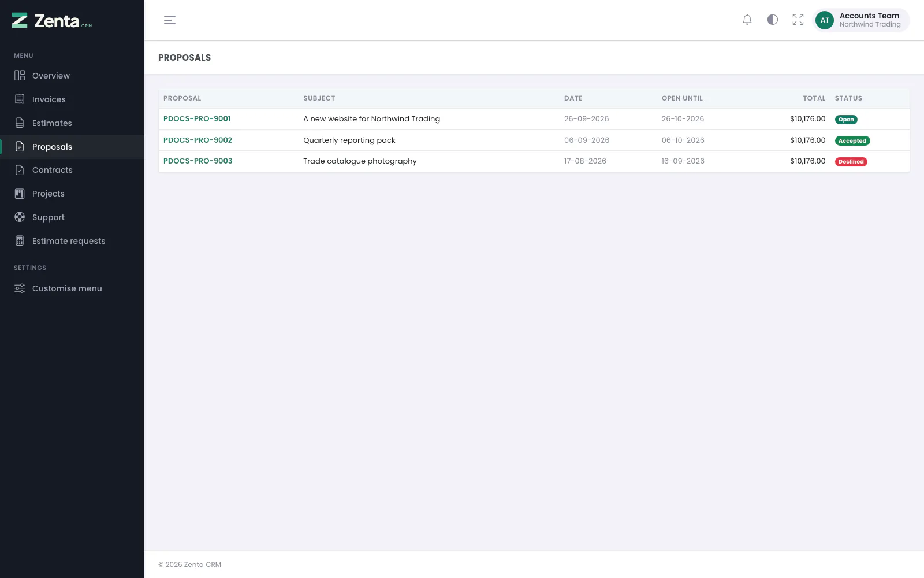Screen dimensions: 924x578
Task: Toggle dark mode contrast icon
Action: pos(773,20)
